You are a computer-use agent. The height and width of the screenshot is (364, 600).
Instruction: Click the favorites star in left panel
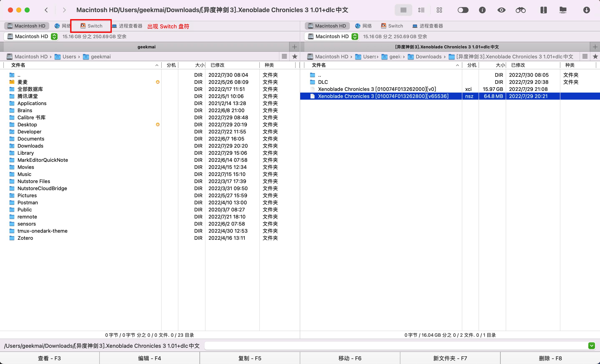click(295, 56)
